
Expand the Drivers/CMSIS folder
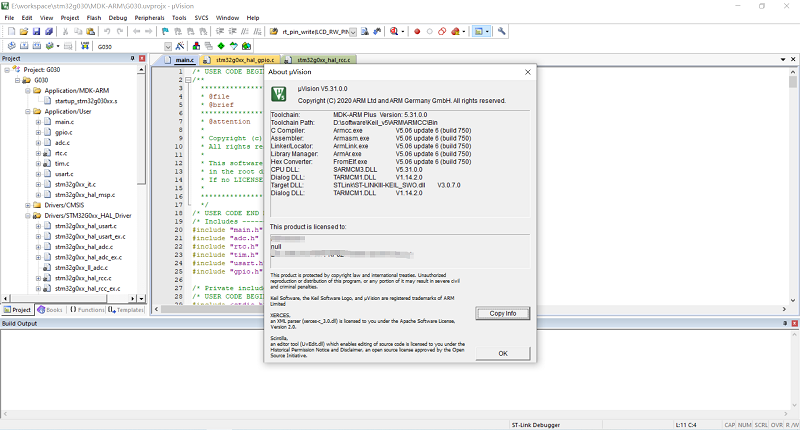28,205
